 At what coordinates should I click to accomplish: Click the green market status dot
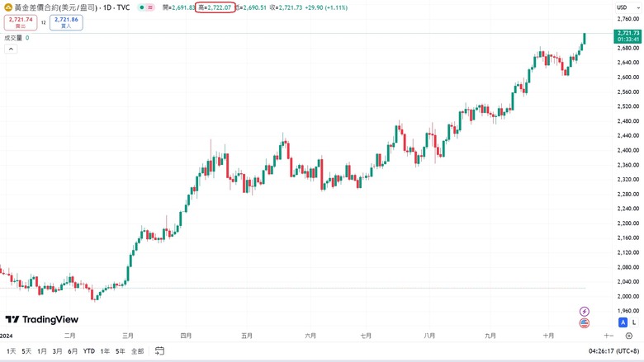142,7
